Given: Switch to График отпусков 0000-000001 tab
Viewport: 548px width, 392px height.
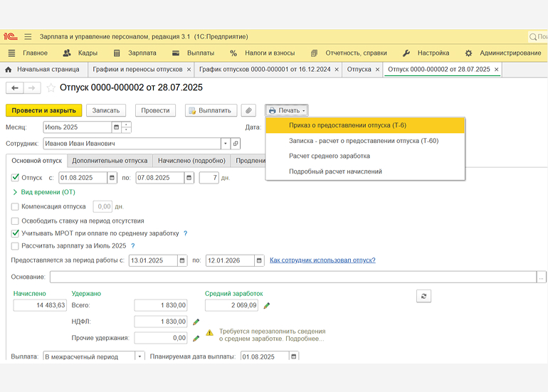Looking at the screenshot, I should [x=265, y=70].
